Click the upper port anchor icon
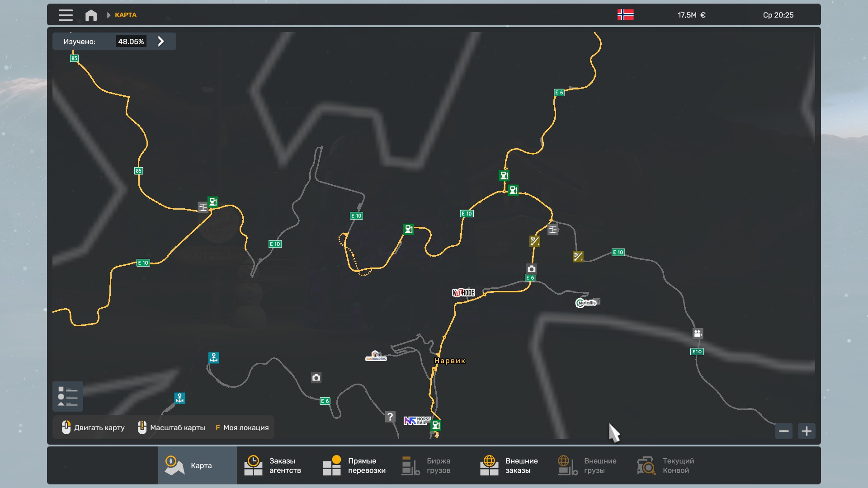 [x=214, y=357]
